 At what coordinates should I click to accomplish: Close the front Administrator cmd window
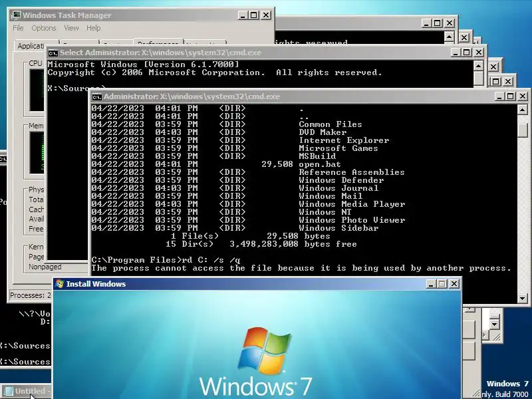523,96
